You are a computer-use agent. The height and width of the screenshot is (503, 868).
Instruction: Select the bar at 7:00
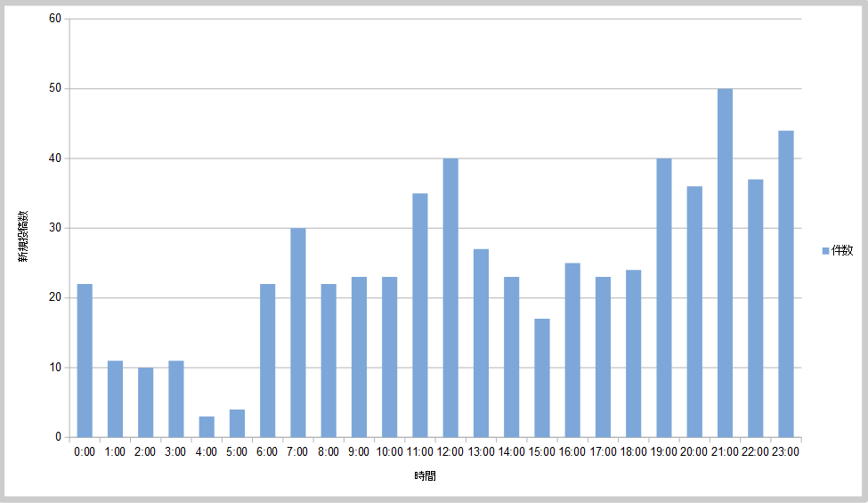click(298, 332)
